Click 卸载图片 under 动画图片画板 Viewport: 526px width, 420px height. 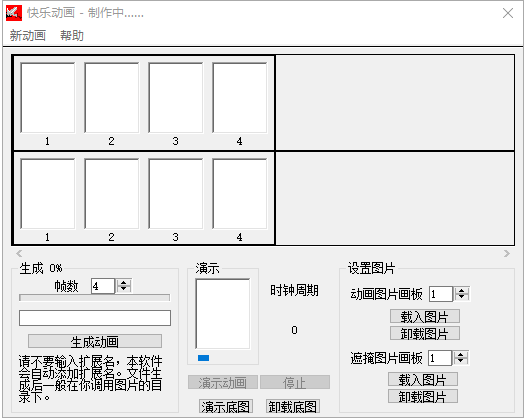[425, 333]
